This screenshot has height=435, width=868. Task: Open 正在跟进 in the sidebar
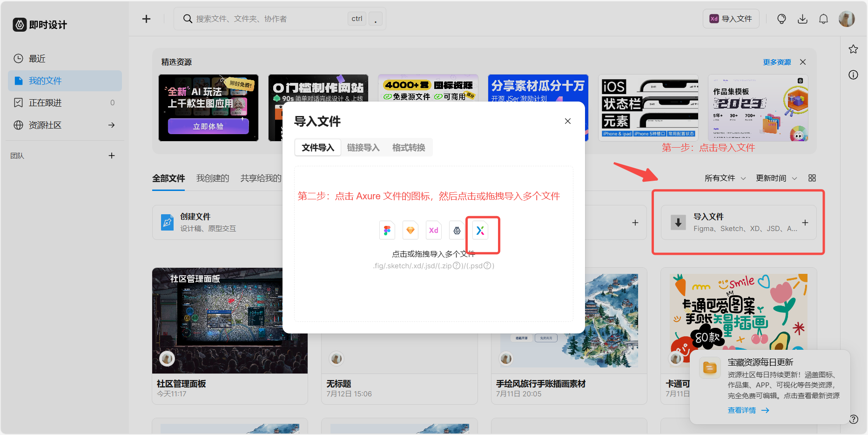[x=65, y=102]
